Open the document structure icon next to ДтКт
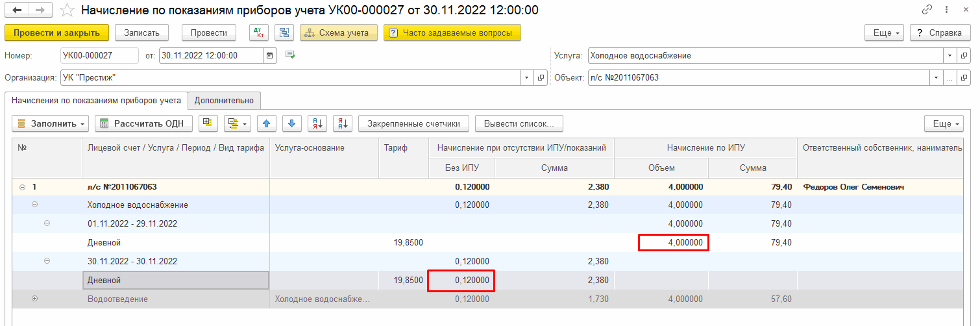 coord(284,33)
